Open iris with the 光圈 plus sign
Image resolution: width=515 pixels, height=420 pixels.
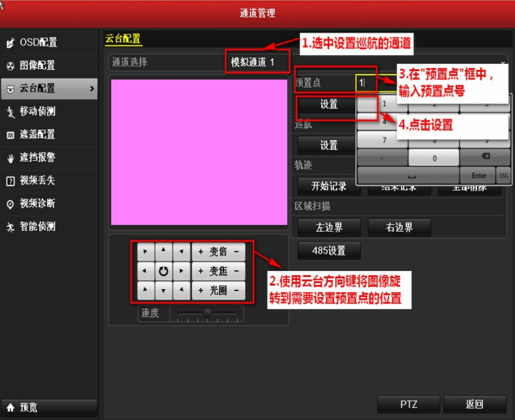tap(201, 290)
